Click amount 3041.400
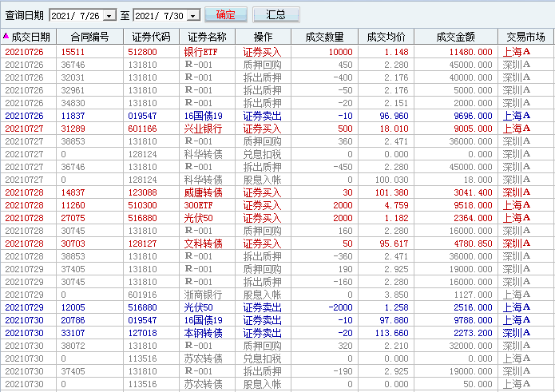Screen dimensions: 555x392 coord(474,192)
